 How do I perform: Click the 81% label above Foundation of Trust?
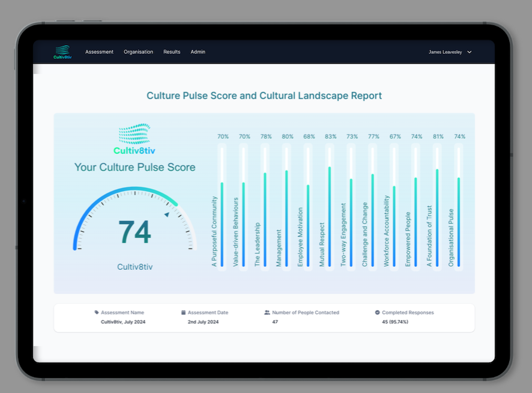click(438, 136)
